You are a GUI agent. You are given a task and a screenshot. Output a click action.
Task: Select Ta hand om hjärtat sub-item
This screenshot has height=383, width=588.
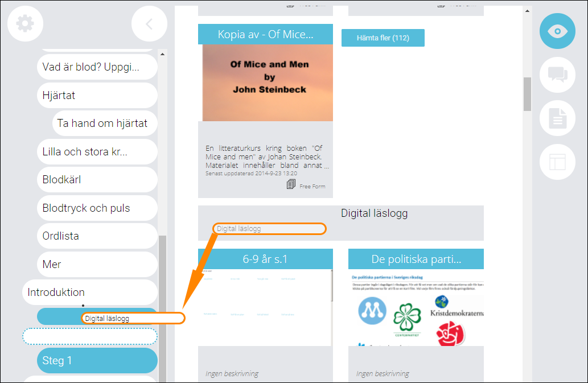(x=105, y=123)
